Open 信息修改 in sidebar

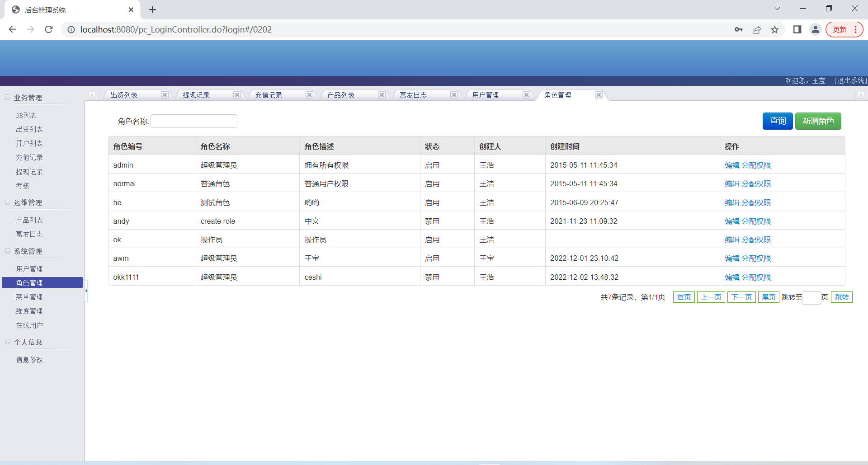tap(29, 360)
